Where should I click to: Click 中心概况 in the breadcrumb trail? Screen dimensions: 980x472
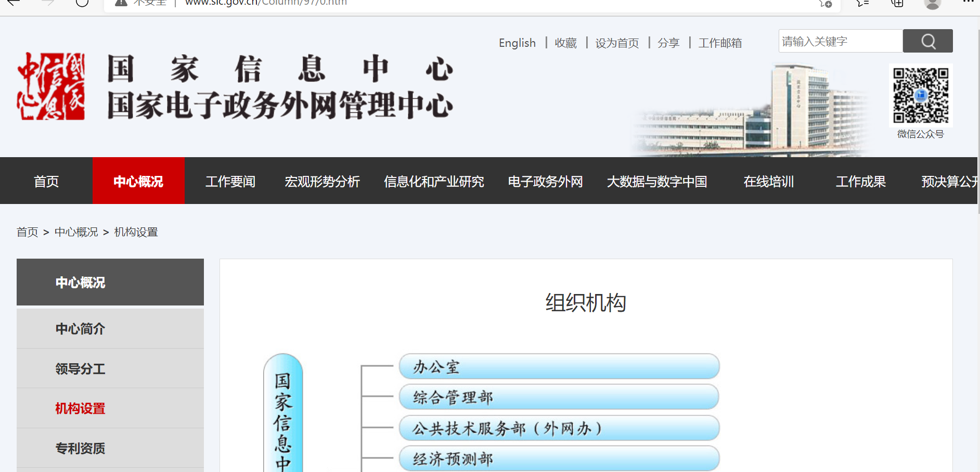tap(76, 232)
